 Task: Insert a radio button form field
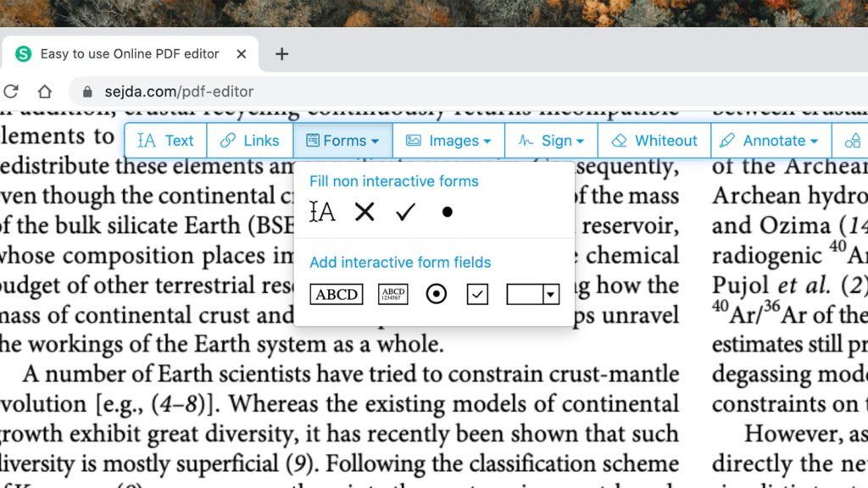pyautogui.click(x=436, y=294)
